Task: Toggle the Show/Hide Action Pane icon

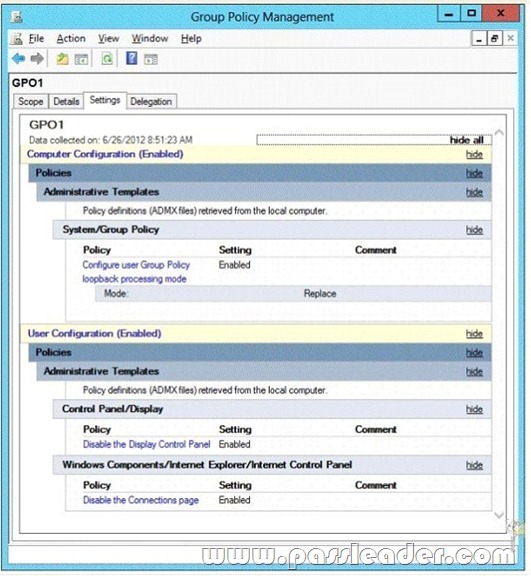Action: click(151, 59)
